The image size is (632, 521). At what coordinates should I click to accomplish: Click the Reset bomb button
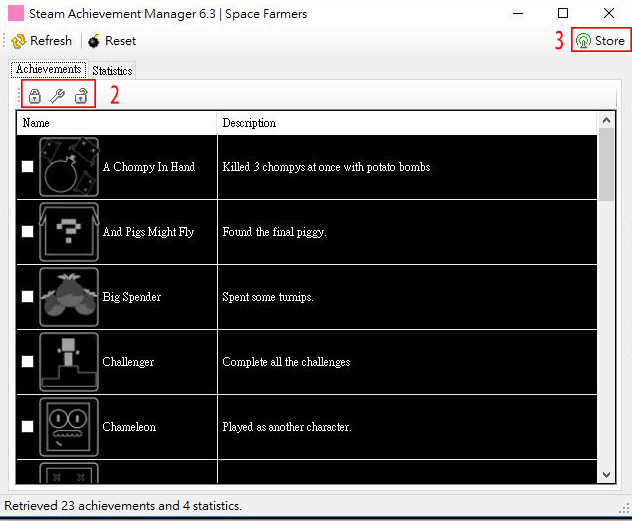112,41
